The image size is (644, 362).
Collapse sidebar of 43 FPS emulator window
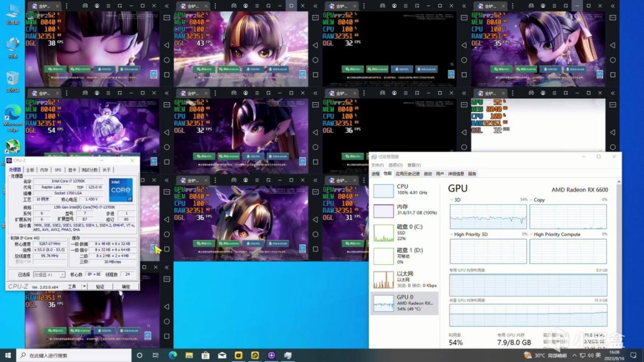tap(315, 6)
